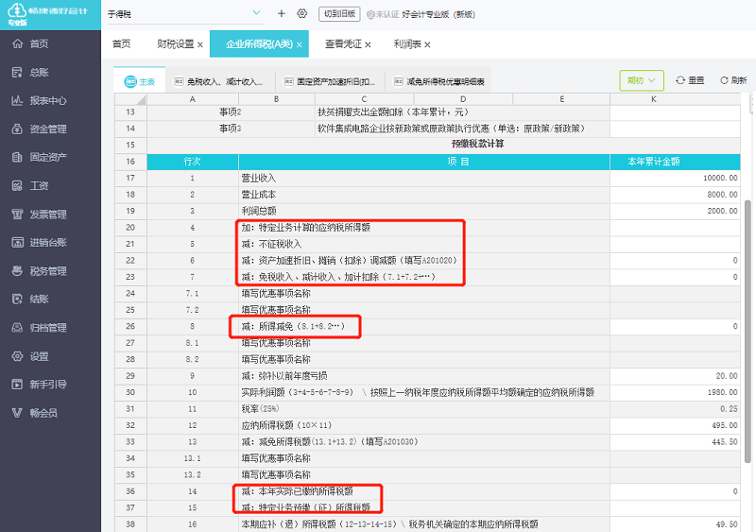Click 主表 sheet icon
Screen dimensions: 756x532
pyautogui.click(x=130, y=81)
